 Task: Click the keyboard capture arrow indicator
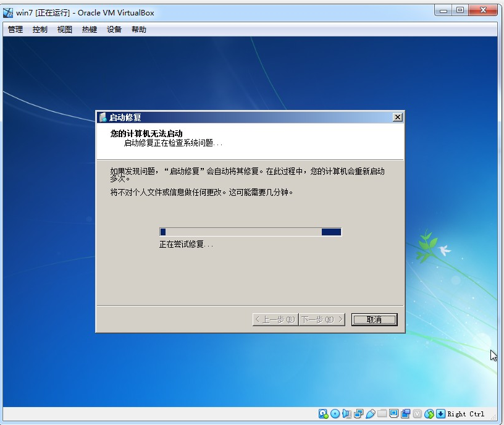(440, 414)
